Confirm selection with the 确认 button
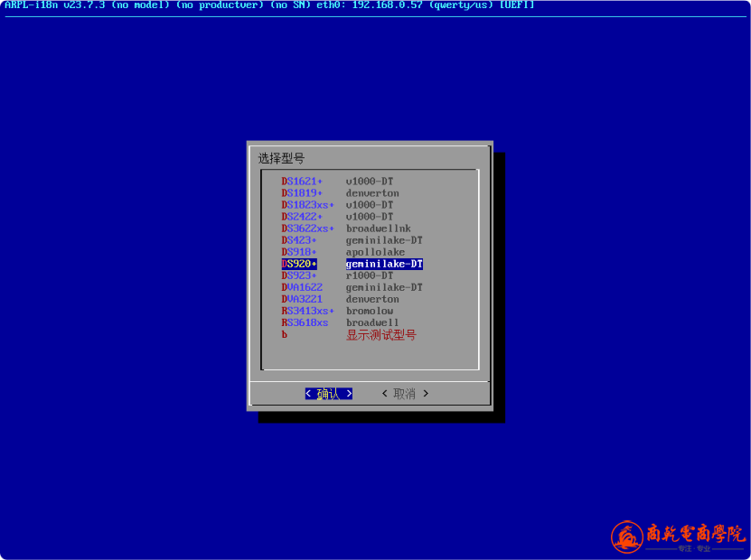 click(329, 394)
